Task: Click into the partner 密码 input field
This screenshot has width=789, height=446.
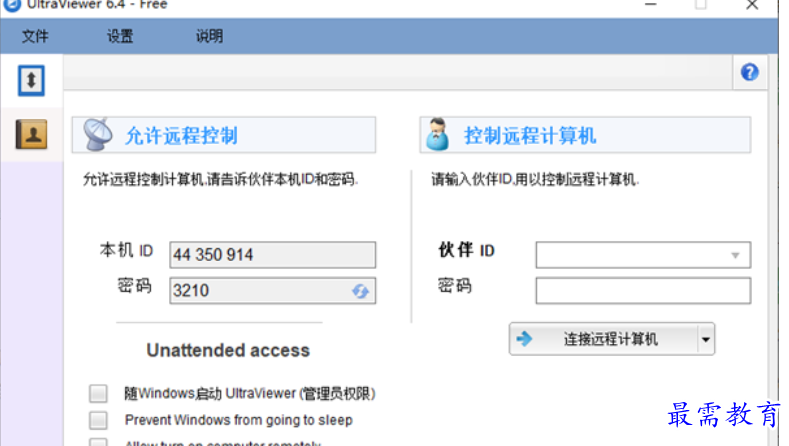Action: coord(643,290)
